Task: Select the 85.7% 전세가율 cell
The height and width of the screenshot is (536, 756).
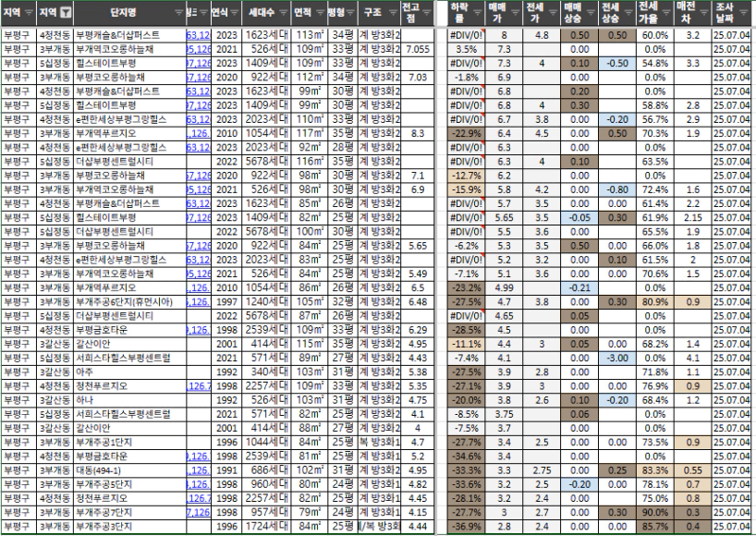Action: [655, 527]
